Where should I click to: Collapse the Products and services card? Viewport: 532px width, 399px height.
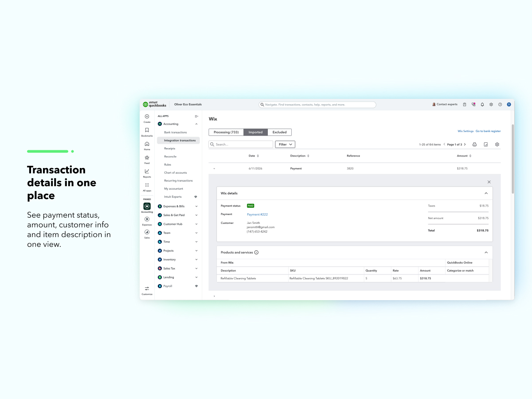tap(486, 252)
